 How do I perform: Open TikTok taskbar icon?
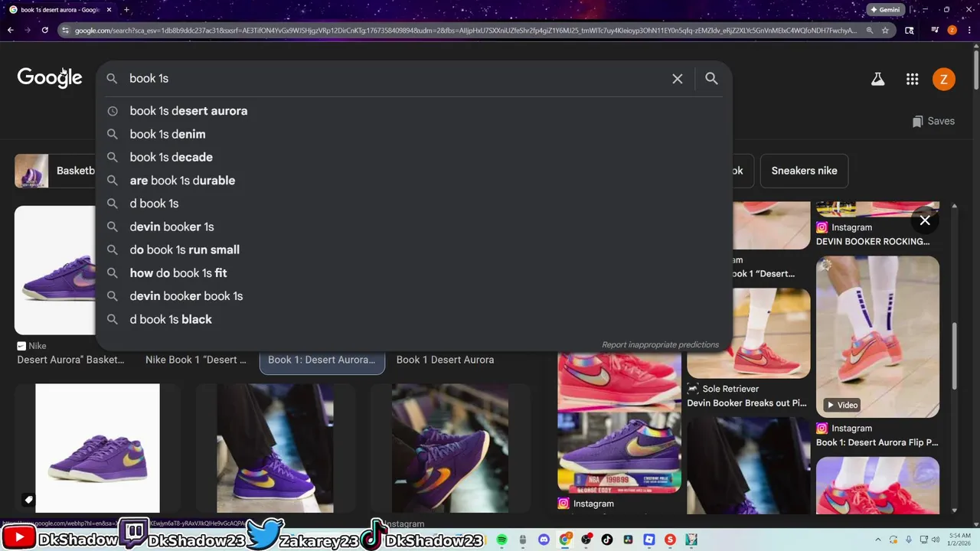point(607,540)
